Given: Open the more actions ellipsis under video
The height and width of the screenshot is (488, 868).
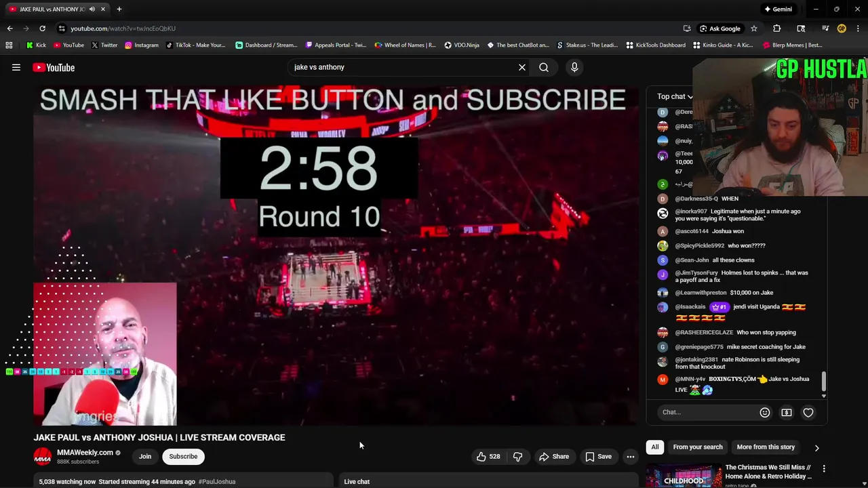Looking at the screenshot, I should (631, 456).
